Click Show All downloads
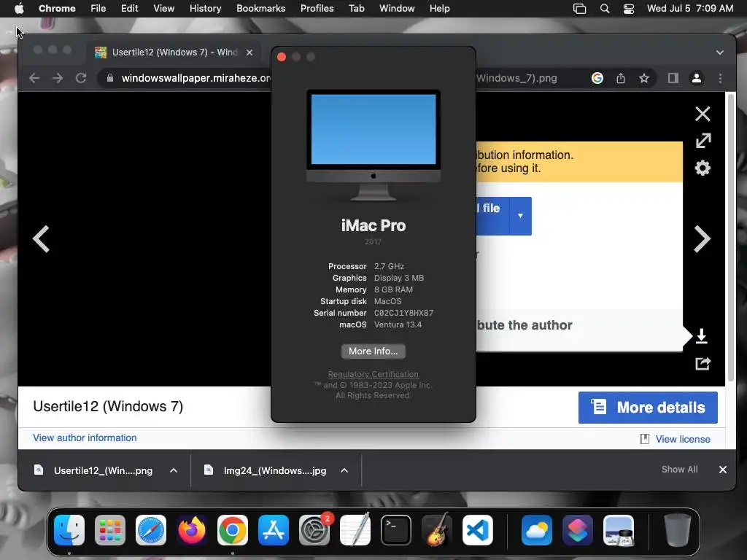Viewport: 747px width, 560px height. point(679,470)
